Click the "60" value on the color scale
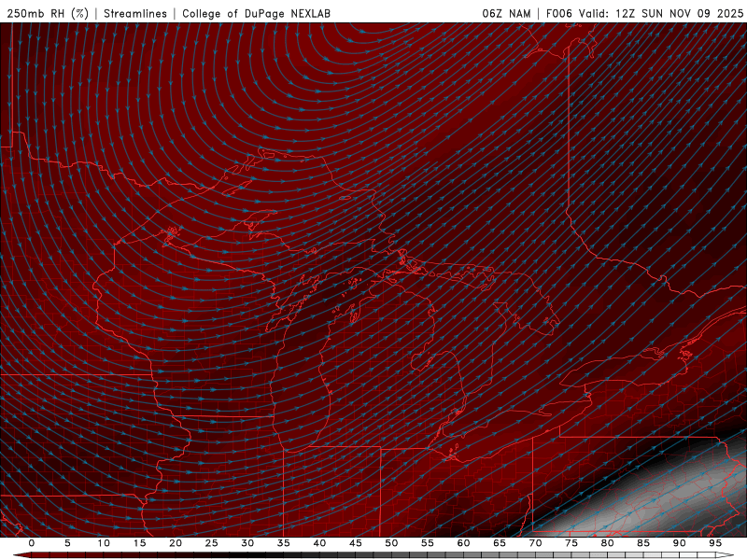This screenshot has width=747, height=560. point(463,543)
